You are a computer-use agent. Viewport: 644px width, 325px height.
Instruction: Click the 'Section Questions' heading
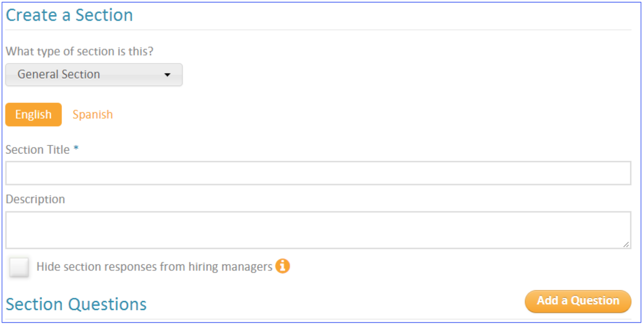(76, 304)
